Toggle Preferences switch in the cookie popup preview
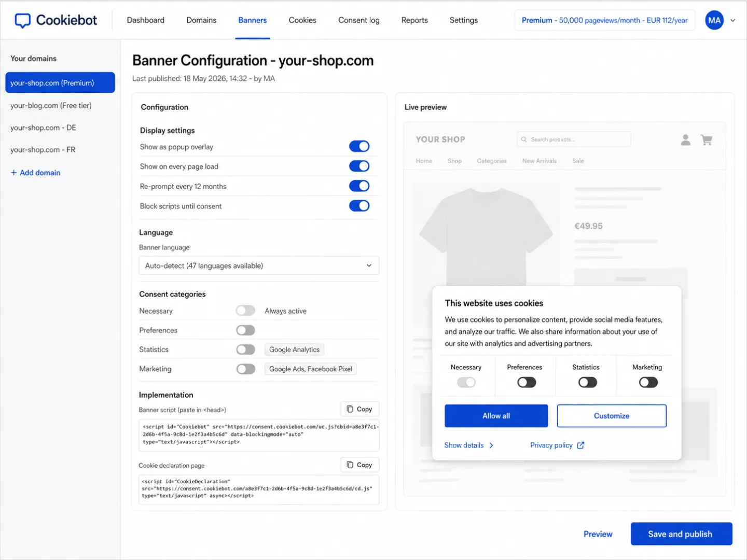Image resolution: width=747 pixels, height=560 pixels. 527,383
